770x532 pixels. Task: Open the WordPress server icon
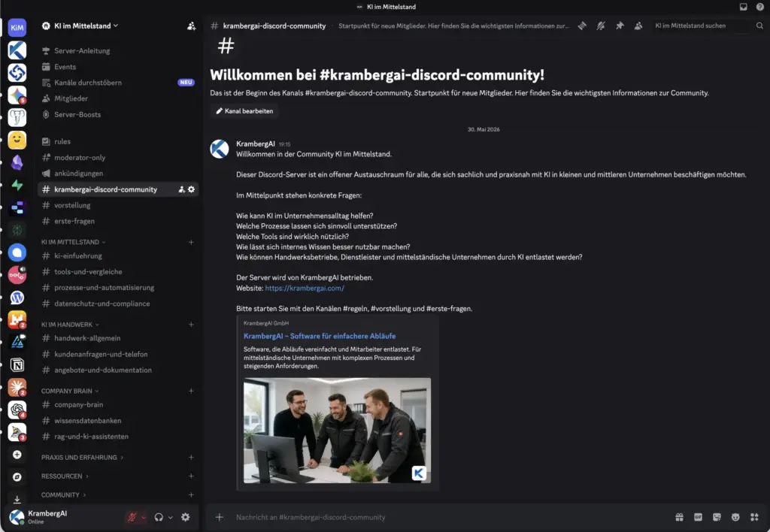pos(17,298)
